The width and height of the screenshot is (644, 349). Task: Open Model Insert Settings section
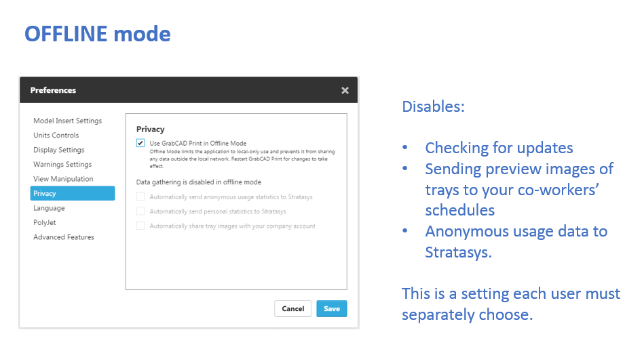pos(68,121)
